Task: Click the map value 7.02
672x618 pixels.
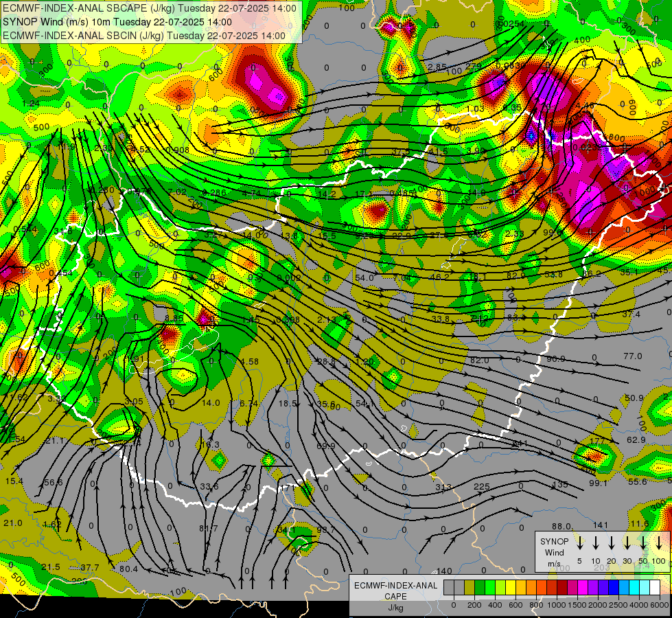Action: click(177, 192)
